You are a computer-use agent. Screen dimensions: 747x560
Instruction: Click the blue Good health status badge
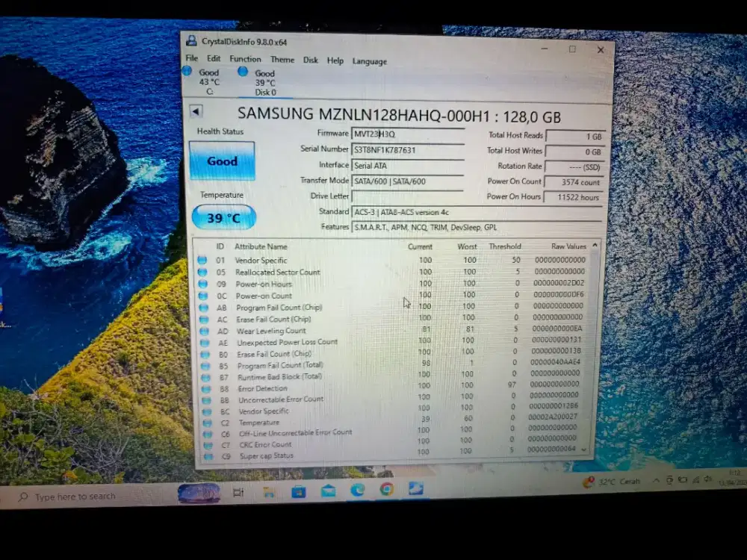tap(222, 161)
